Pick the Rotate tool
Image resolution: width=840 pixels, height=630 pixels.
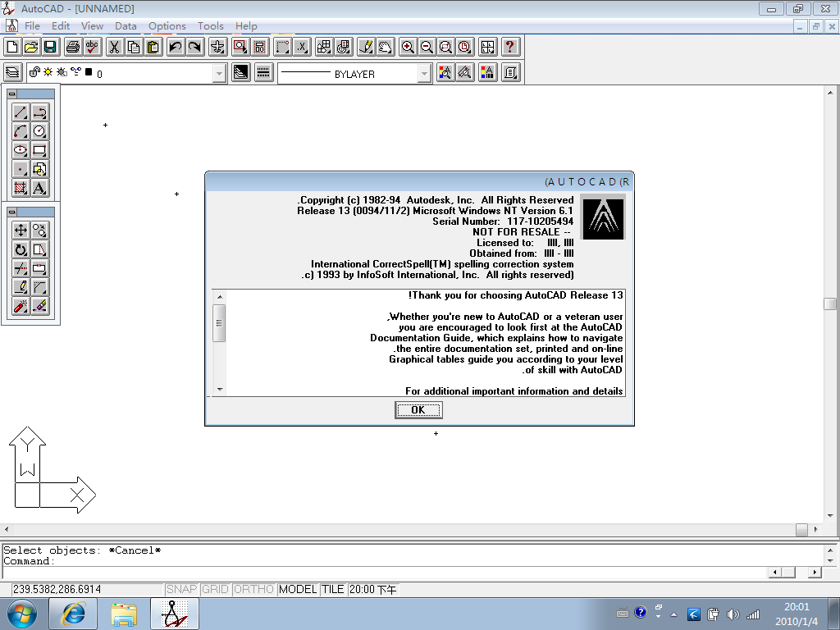coord(21,249)
